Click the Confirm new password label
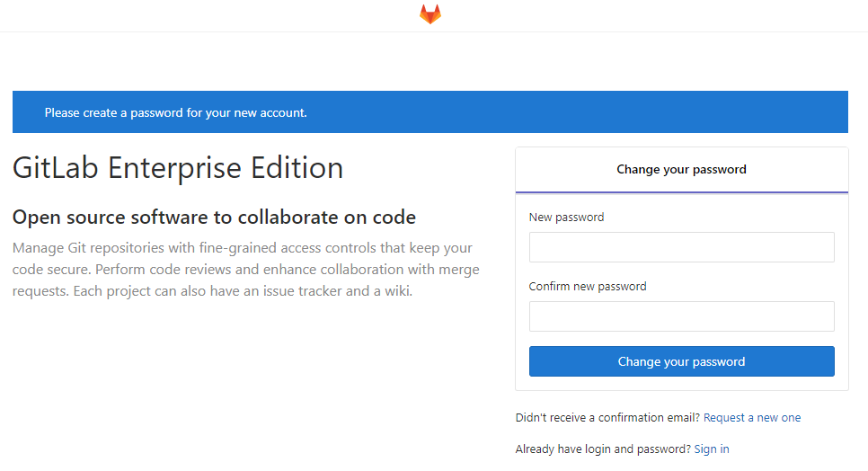 [x=588, y=287]
